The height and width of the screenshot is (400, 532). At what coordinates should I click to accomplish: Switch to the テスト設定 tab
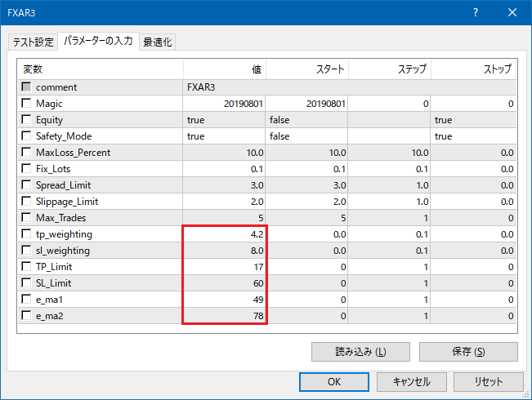click(x=33, y=42)
